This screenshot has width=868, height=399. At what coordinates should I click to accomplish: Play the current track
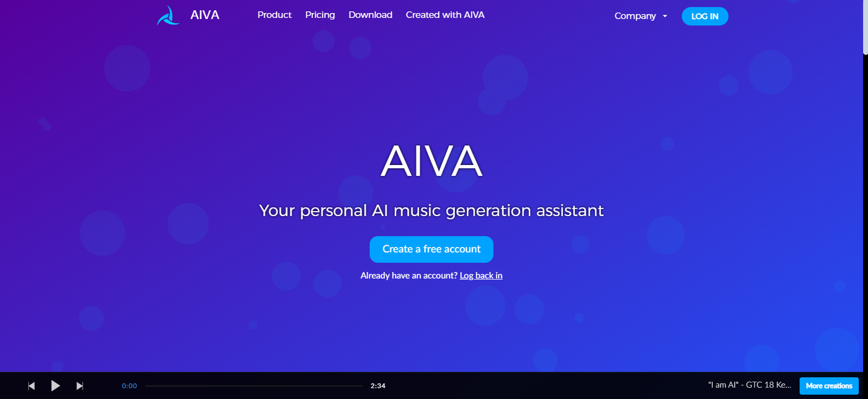coord(55,386)
